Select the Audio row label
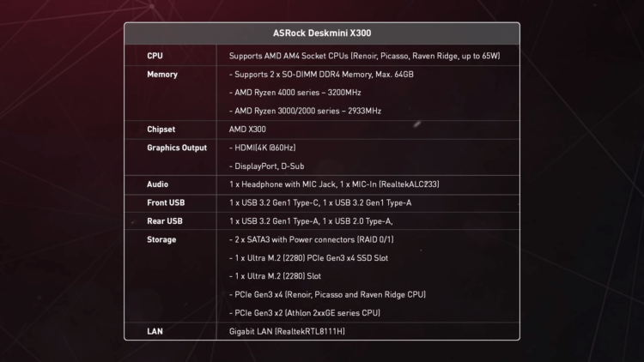Screen dimensions: 644x362 pos(158,184)
